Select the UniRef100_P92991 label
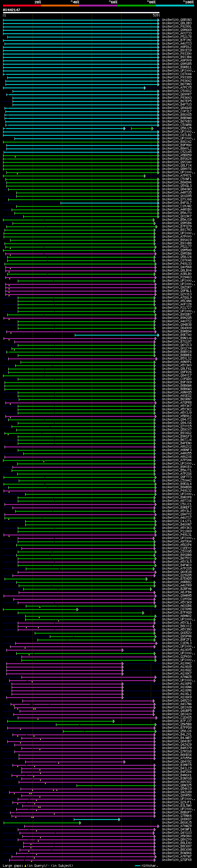197x868 pixels. (177, 26)
